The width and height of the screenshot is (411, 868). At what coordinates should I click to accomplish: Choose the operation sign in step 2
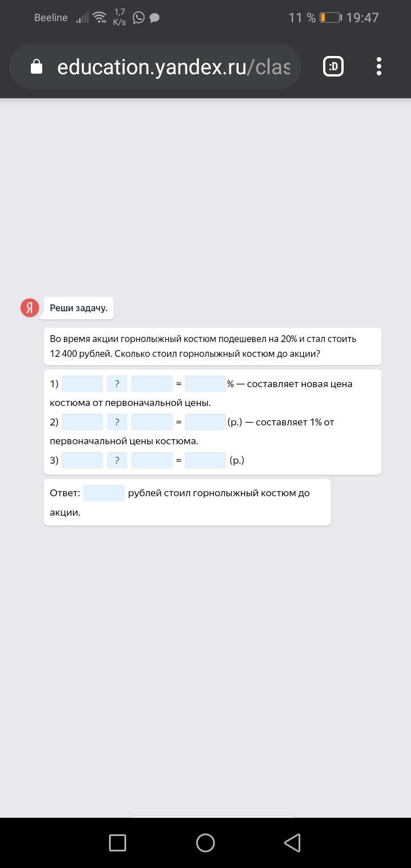pos(117,422)
